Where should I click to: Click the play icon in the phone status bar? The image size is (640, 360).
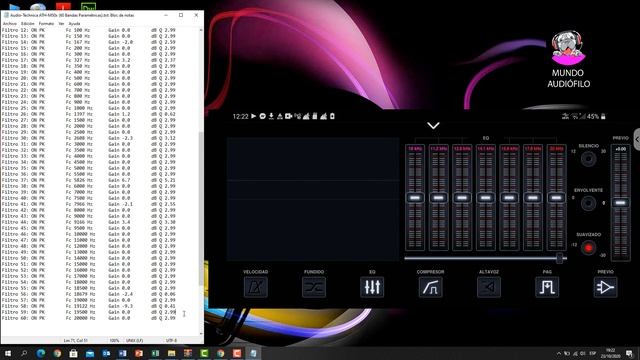253,116
